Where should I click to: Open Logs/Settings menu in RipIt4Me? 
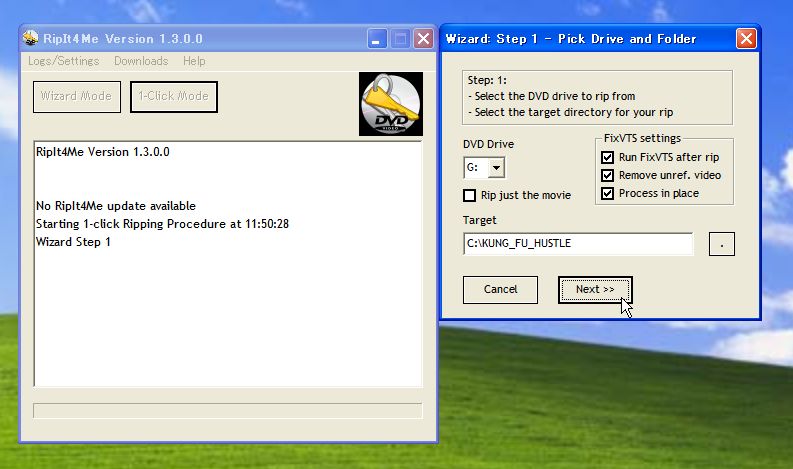coord(64,61)
